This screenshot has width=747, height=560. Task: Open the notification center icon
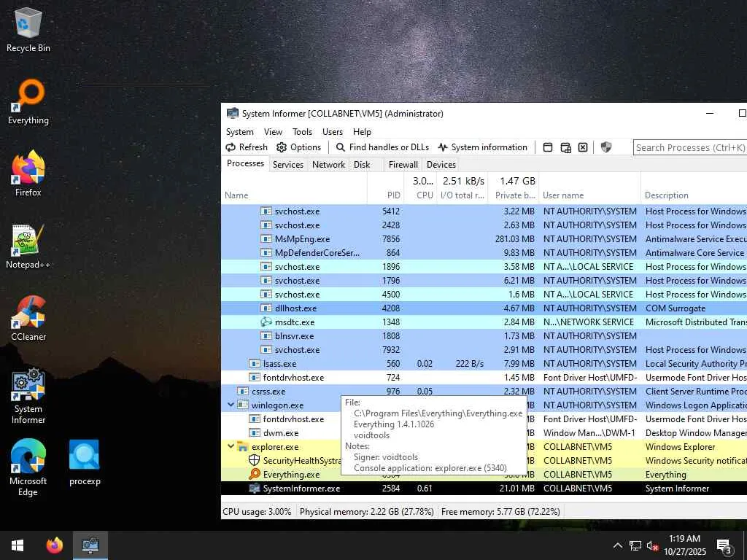click(724, 546)
